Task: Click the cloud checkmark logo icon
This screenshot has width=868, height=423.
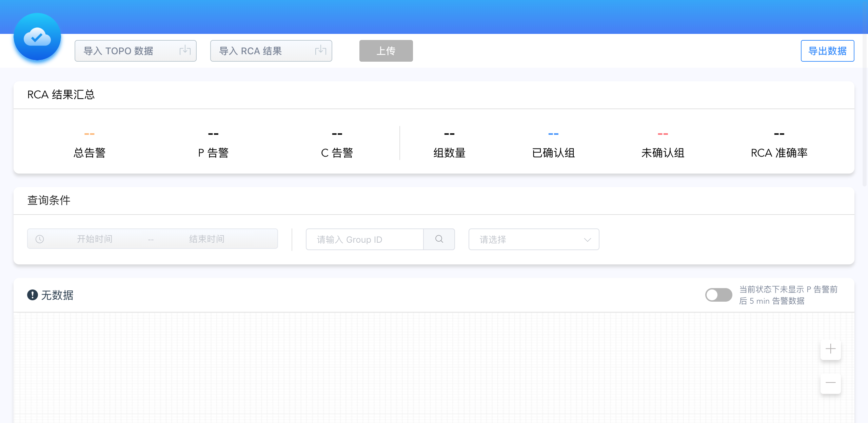Action: pos(37,37)
